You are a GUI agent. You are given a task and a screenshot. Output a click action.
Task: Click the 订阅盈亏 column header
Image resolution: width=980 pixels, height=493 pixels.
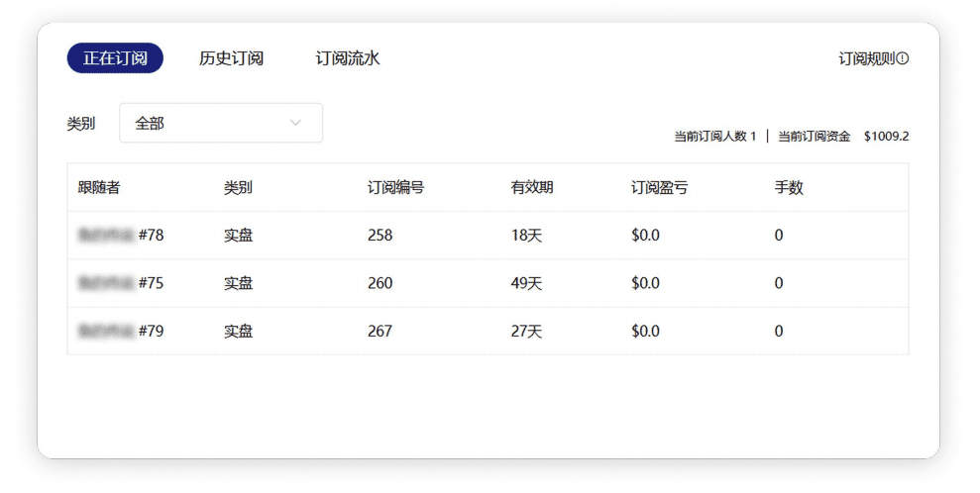point(659,187)
